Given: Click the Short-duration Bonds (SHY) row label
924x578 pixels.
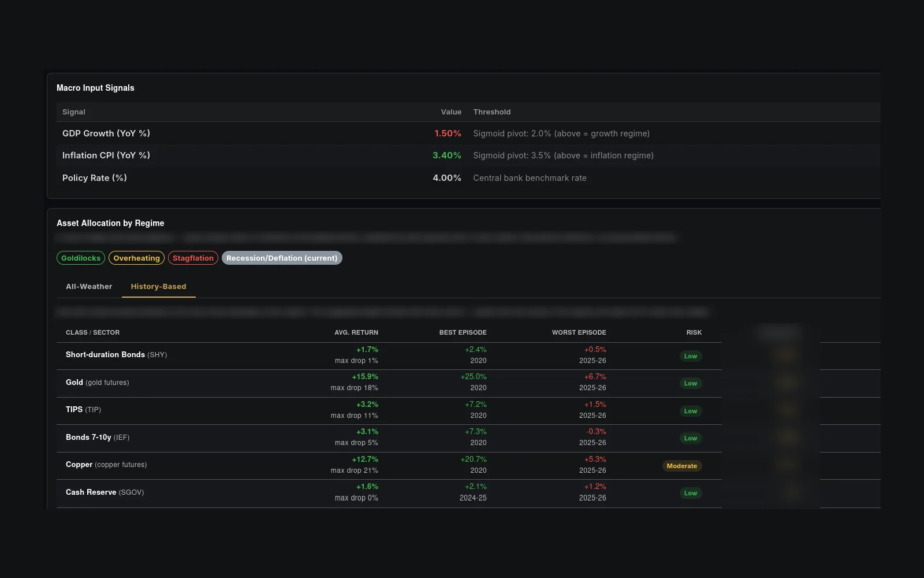Looking at the screenshot, I should (116, 355).
